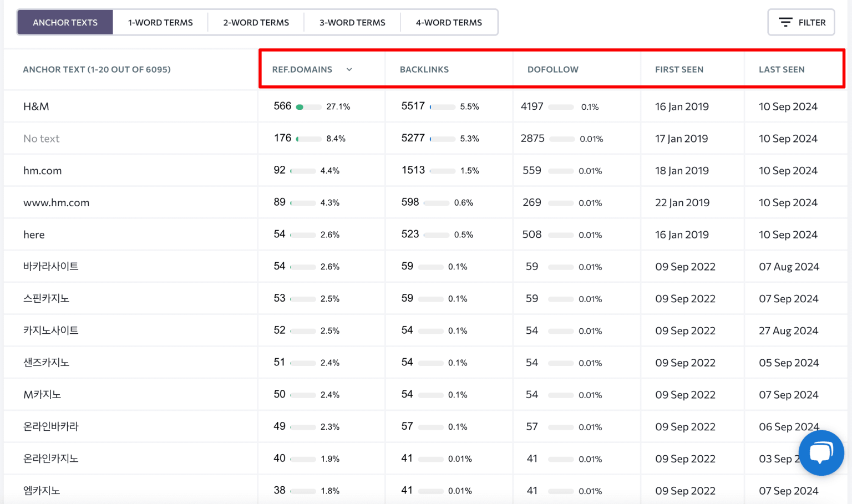The image size is (852, 504).
Task: Sort the table by DOFOLLOW column
Action: point(552,69)
